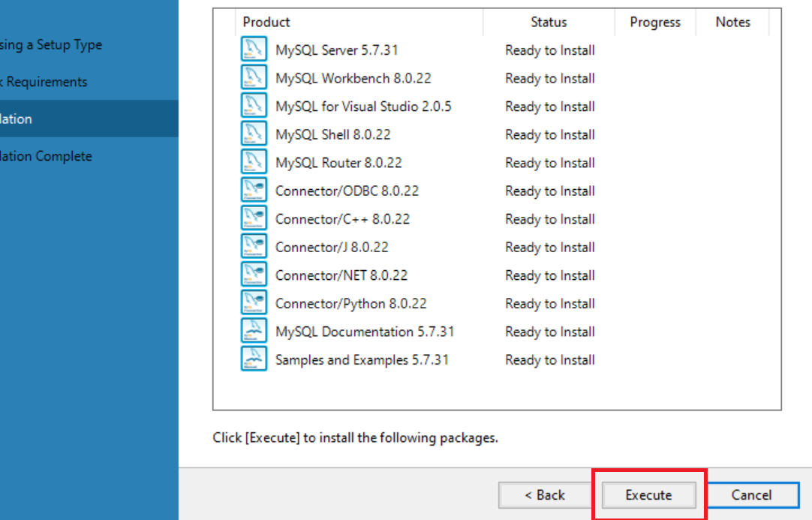Click the Connector/ODBC 8.0.22 icon
This screenshot has width=812, height=520.
(x=254, y=190)
